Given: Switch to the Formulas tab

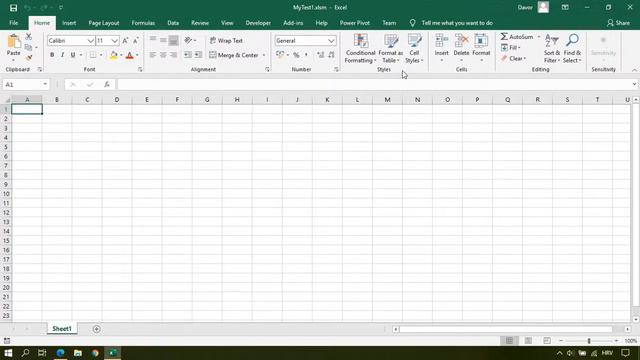Looking at the screenshot, I should (x=143, y=23).
